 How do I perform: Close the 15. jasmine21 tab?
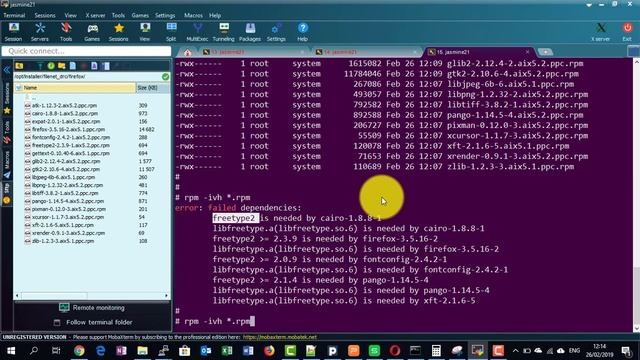pyautogui.click(x=527, y=52)
